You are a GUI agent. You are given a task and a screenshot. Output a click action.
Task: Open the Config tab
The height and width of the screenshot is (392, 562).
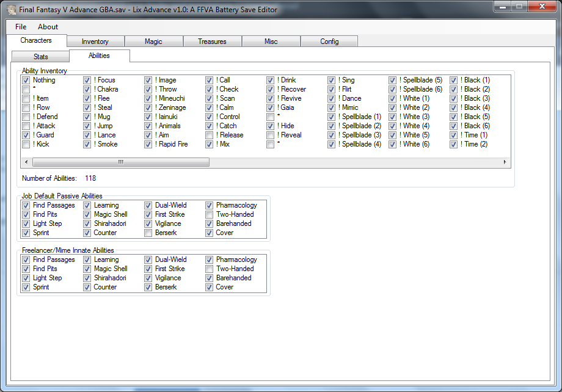pos(329,42)
